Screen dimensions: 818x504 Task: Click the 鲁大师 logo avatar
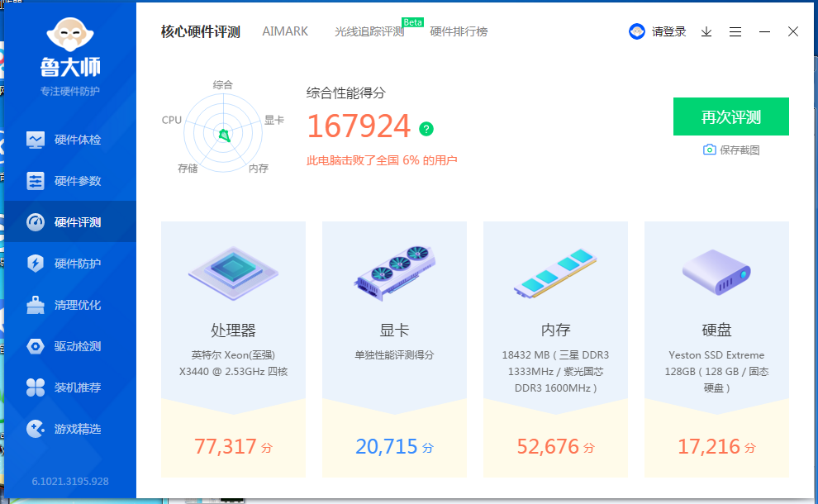70,35
